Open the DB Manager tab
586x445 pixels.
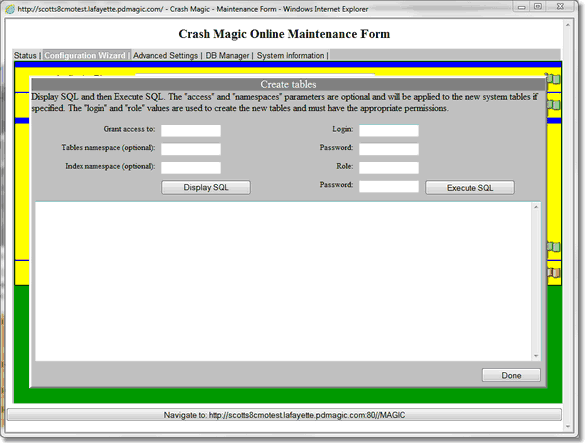pos(227,56)
